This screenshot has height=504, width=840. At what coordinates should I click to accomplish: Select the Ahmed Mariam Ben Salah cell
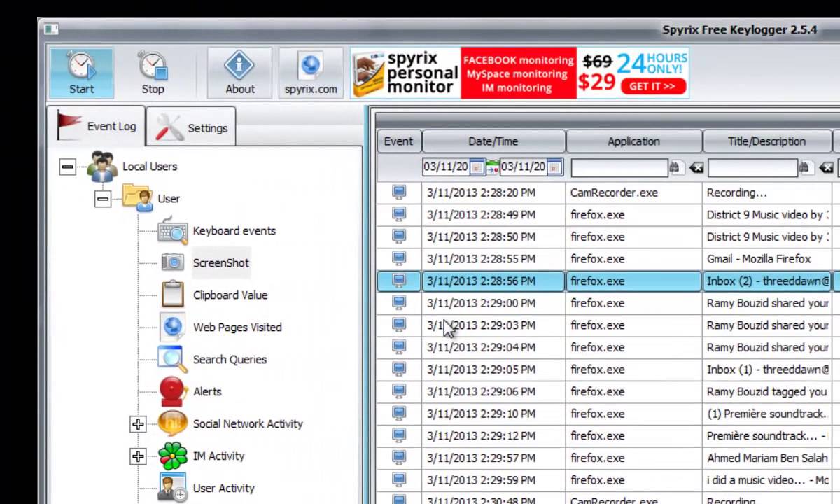coord(766,458)
